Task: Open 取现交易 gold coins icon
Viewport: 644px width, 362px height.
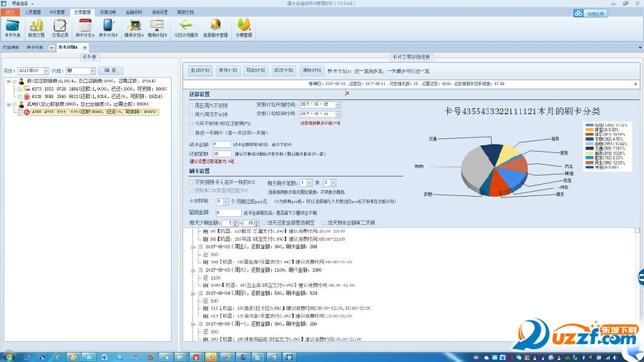Action: pos(36,29)
